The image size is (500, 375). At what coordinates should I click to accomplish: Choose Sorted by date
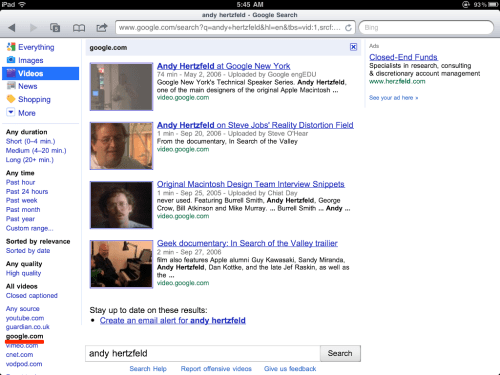tap(28, 251)
